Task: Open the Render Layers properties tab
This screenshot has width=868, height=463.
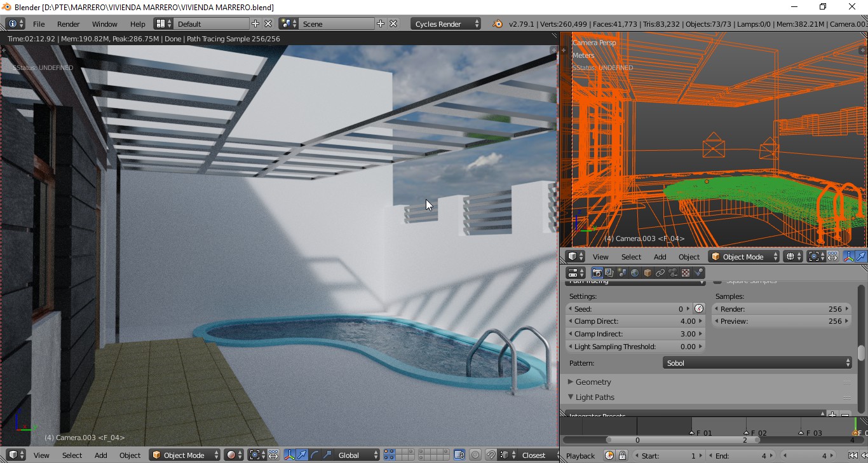Action: coord(609,273)
